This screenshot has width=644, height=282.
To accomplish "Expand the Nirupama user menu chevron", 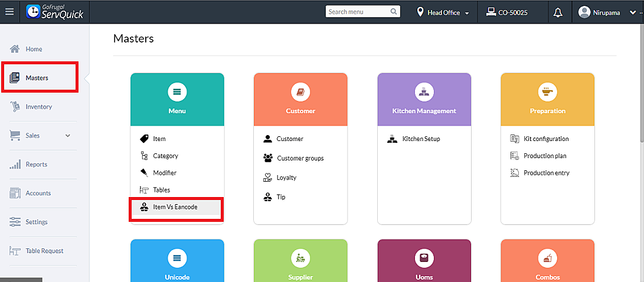I will (633, 13).
